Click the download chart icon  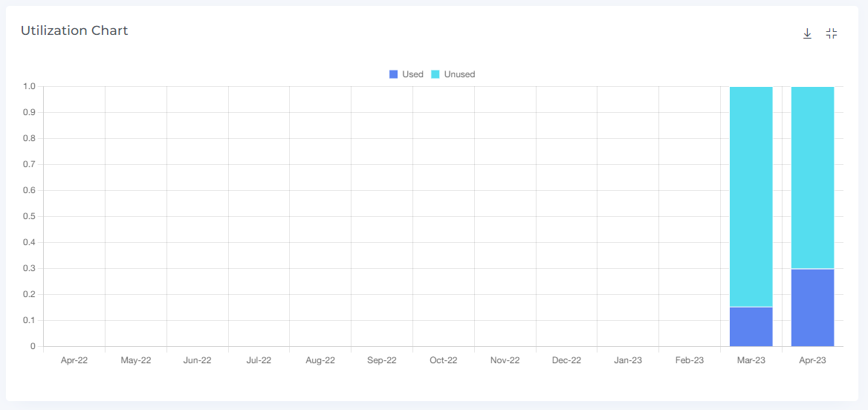807,33
